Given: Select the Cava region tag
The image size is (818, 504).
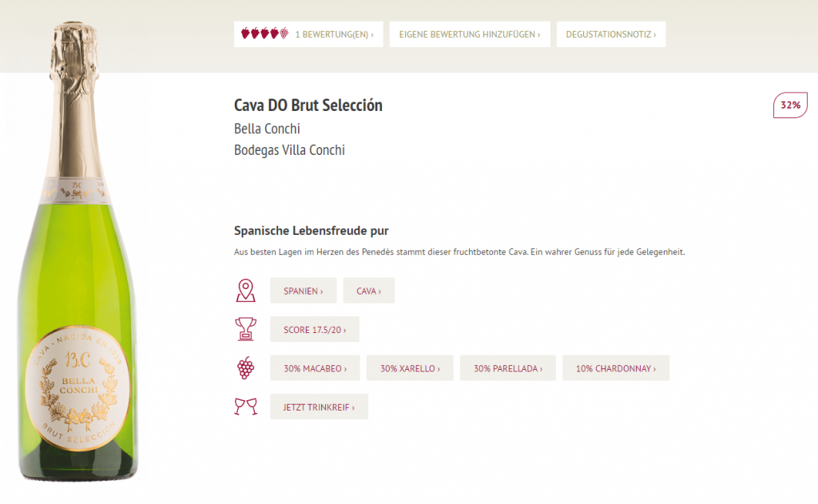Looking at the screenshot, I should point(368,291).
